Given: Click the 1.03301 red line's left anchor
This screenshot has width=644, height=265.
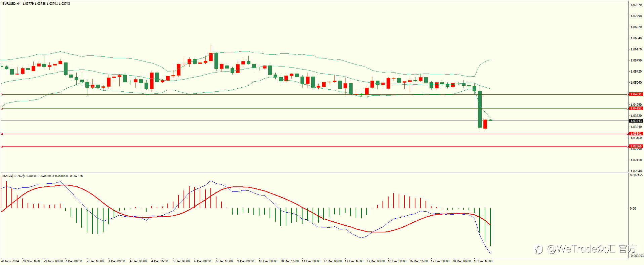Looking at the screenshot, I should pos(2,134).
